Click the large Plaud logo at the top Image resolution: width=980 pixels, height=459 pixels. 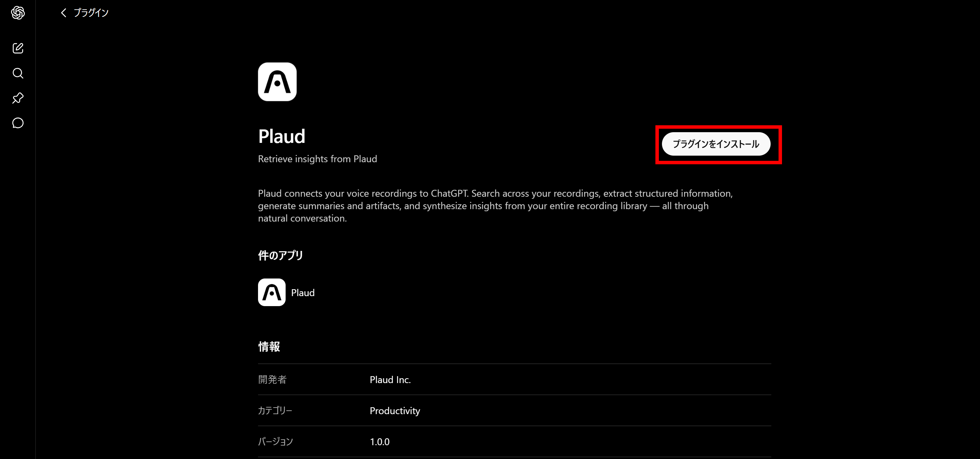[x=277, y=82]
